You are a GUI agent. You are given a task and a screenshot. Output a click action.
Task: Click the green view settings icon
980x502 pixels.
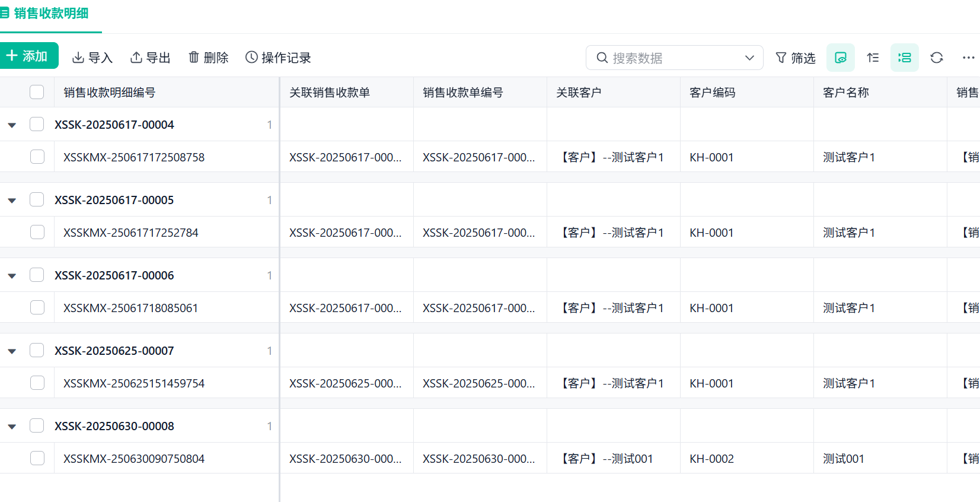841,58
